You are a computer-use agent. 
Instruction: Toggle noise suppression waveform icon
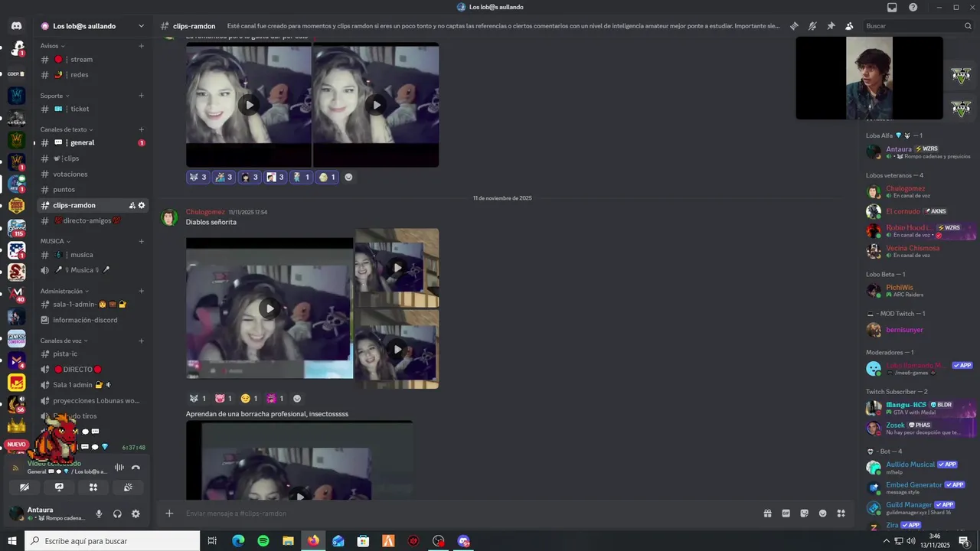click(x=119, y=468)
